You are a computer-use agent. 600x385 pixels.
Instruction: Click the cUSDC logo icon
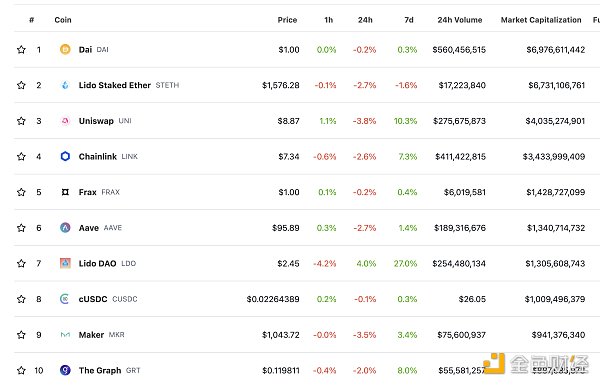point(65,299)
